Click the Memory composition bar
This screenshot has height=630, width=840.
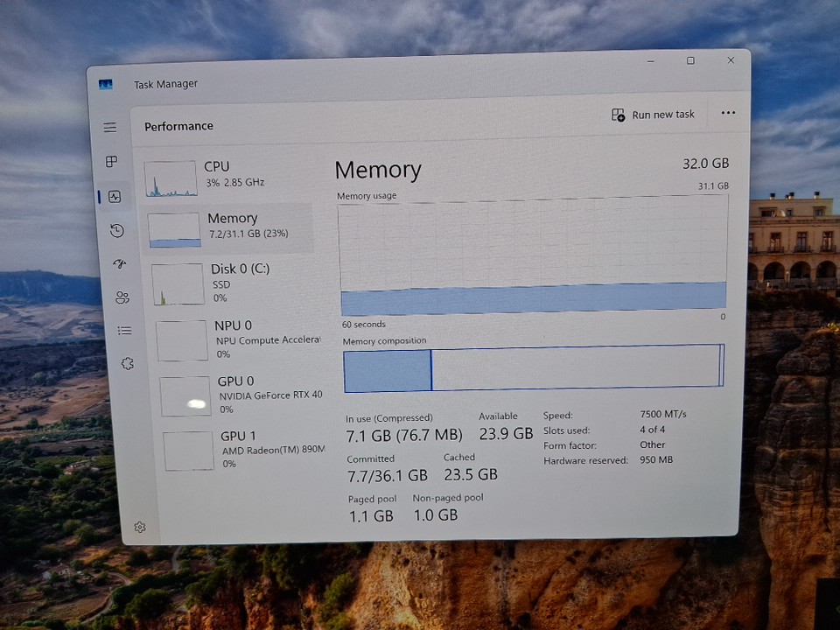point(533,368)
